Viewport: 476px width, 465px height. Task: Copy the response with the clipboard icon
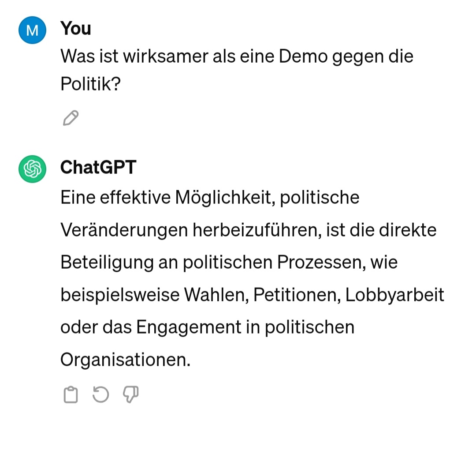coord(71,394)
